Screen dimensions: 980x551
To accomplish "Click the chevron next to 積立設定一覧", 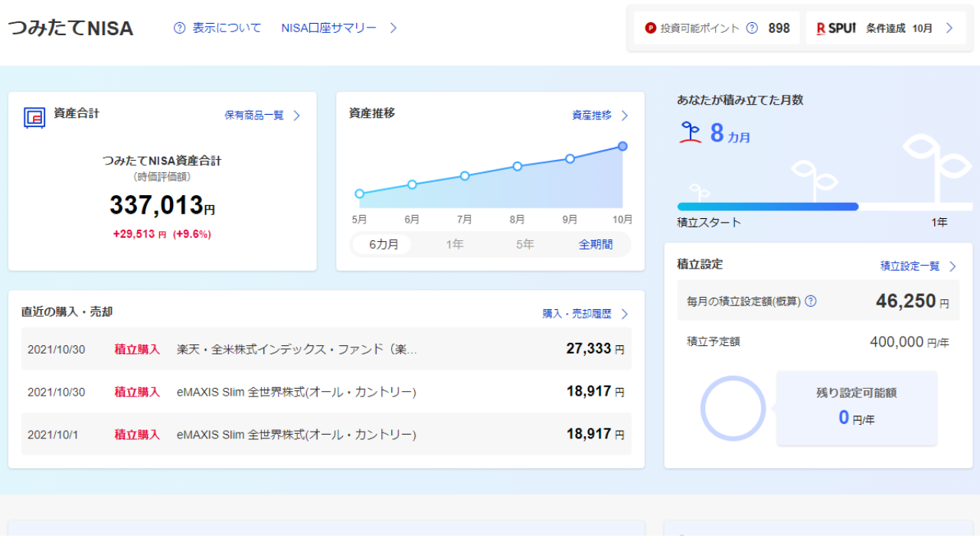I will coord(953,266).
